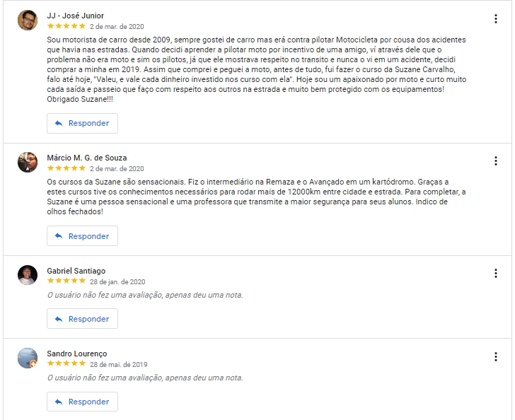Click Gabriel Santiago's profile photo

(x=28, y=275)
